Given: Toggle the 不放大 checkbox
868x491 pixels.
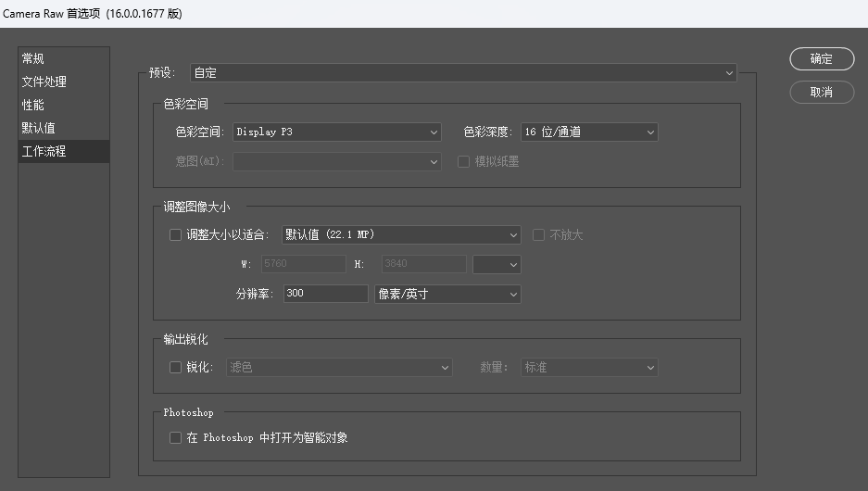Looking at the screenshot, I should coord(538,234).
